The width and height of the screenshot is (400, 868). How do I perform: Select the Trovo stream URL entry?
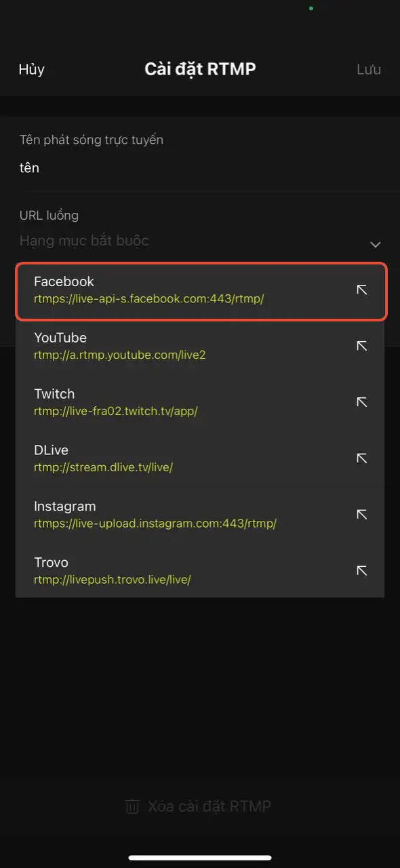200,571
